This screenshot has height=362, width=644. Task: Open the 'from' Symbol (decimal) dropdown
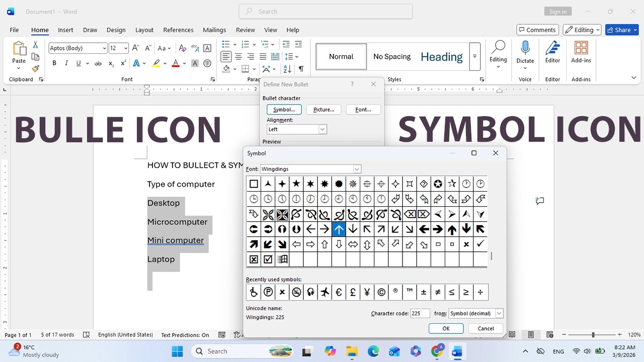(x=499, y=313)
